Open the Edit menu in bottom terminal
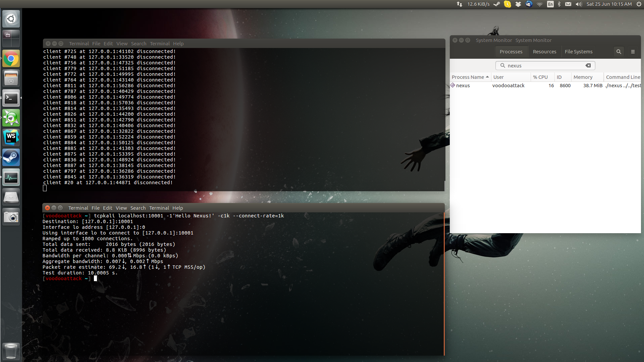This screenshot has height=362, width=644. point(107,208)
